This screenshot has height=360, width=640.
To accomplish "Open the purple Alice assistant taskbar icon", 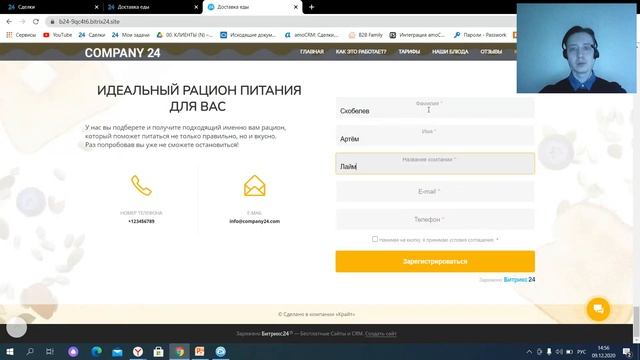I will (73, 351).
